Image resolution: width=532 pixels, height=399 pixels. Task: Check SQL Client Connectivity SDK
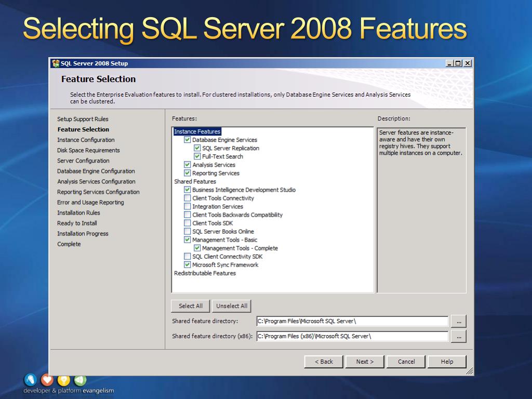(187, 256)
